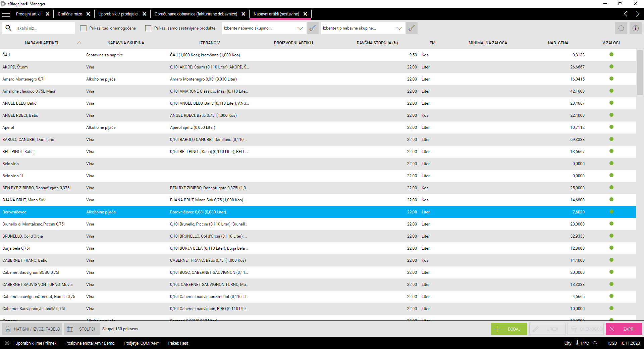This screenshot has width=644, height=349.
Task: Click the refresh icon button
Action: pyautogui.click(x=621, y=28)
